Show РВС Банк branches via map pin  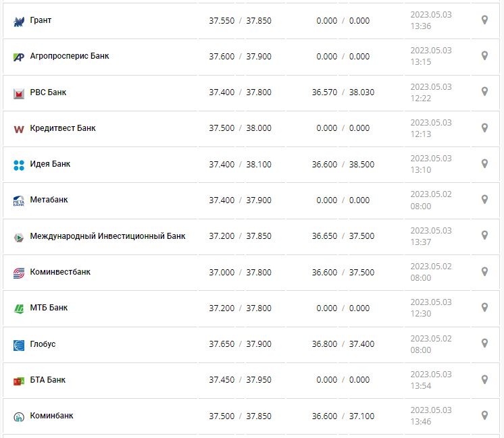click(x=484, y=92)
